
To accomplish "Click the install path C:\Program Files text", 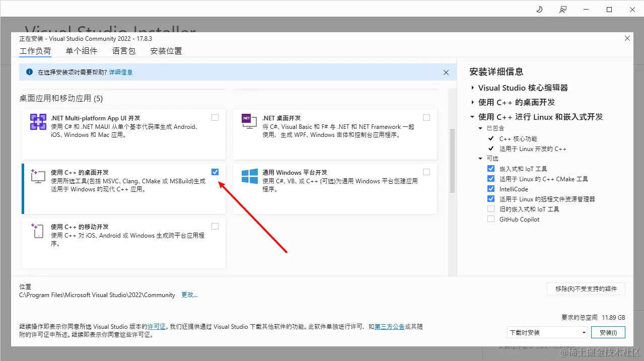I will click(97, 295).
